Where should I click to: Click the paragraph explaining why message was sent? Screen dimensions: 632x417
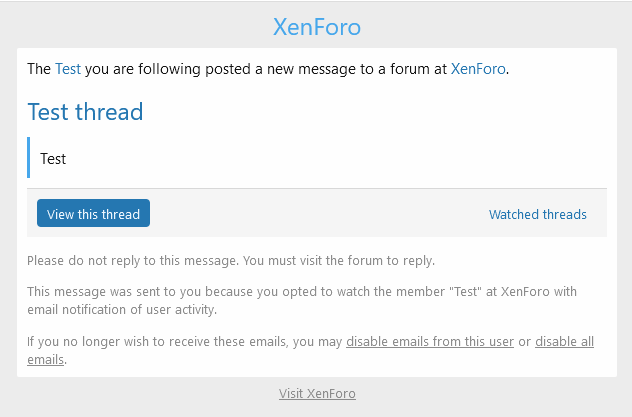click(302, 301)
